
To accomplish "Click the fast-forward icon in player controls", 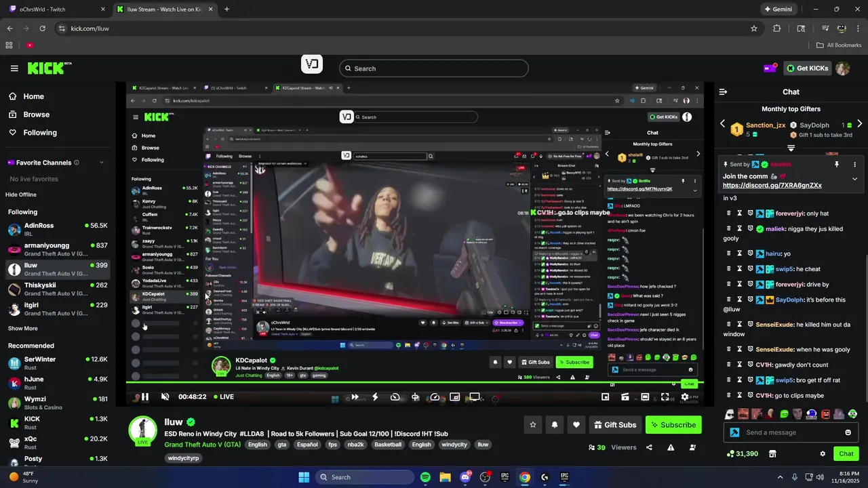I will pyautogui.click(x=355, y=397).
